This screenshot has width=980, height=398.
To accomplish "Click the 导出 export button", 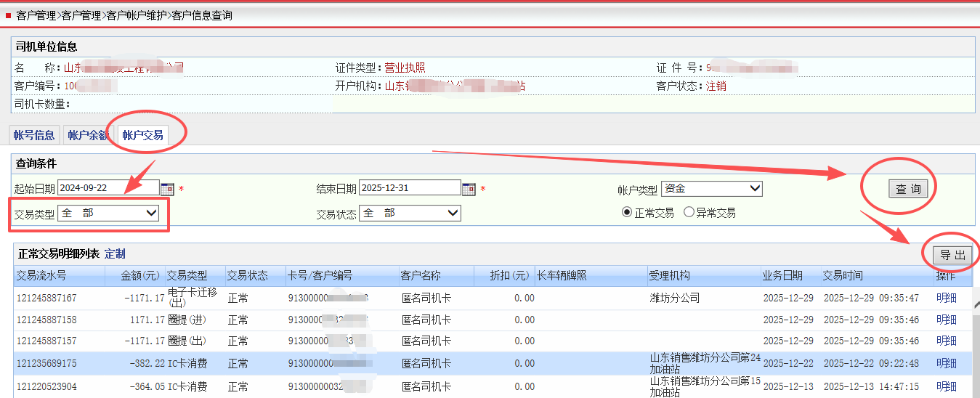I will click(953, 255).
